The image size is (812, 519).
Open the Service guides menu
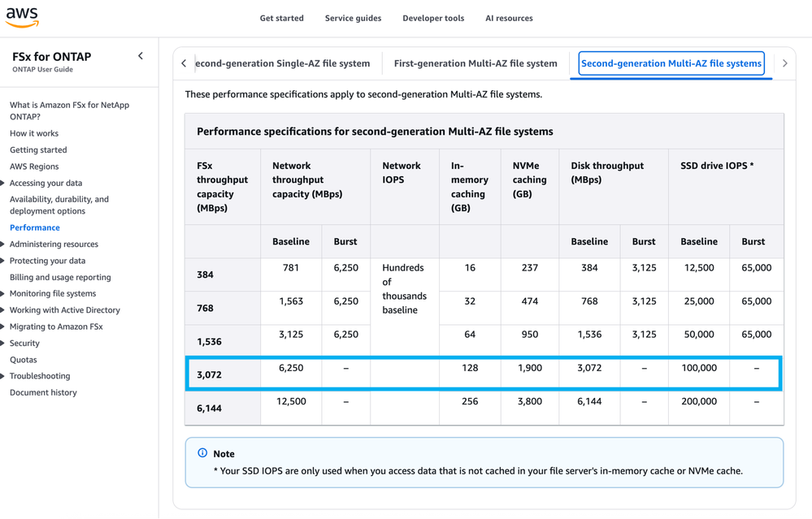click(x=353, y=18)
